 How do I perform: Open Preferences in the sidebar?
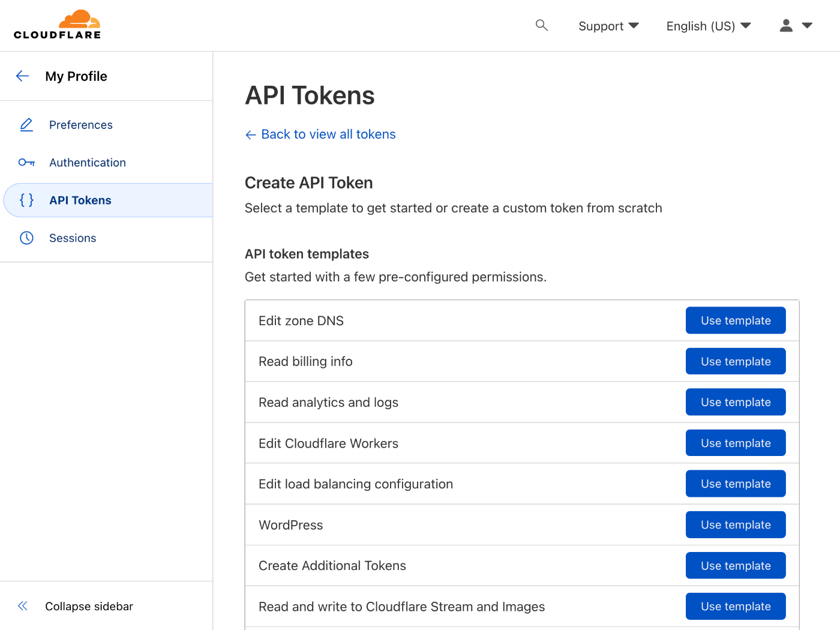pyautogui.click(x=81, y=125)
